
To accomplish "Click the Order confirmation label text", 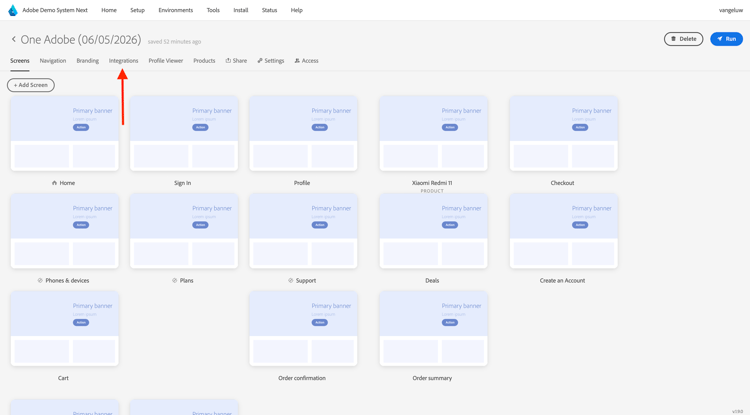I will (x=302, y=378).
